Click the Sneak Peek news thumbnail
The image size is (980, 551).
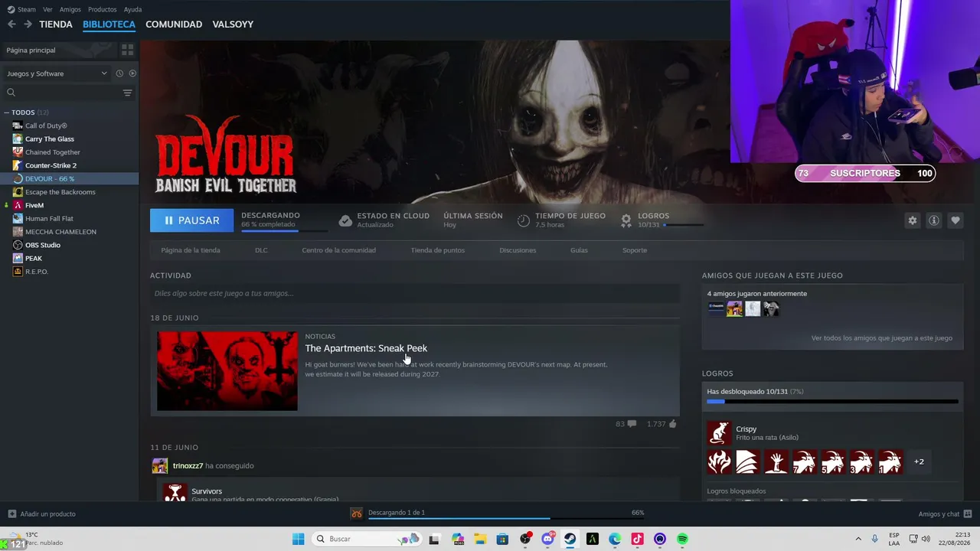point(227,371)
